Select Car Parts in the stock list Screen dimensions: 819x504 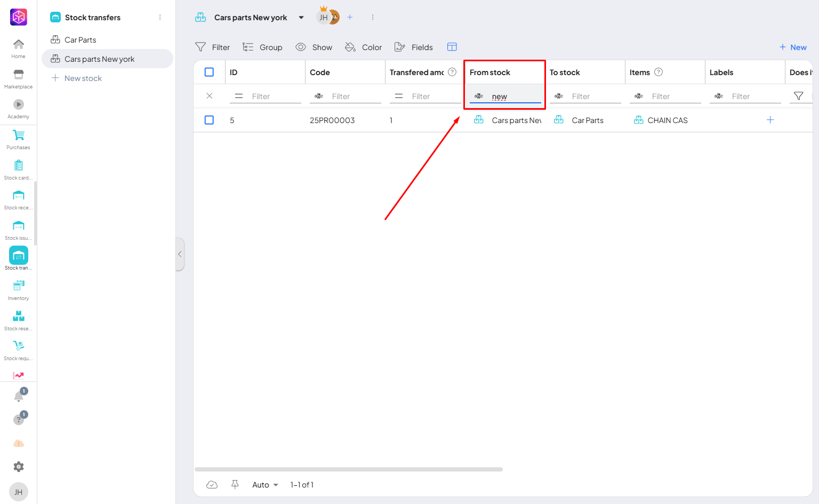[x=81, y=40]
